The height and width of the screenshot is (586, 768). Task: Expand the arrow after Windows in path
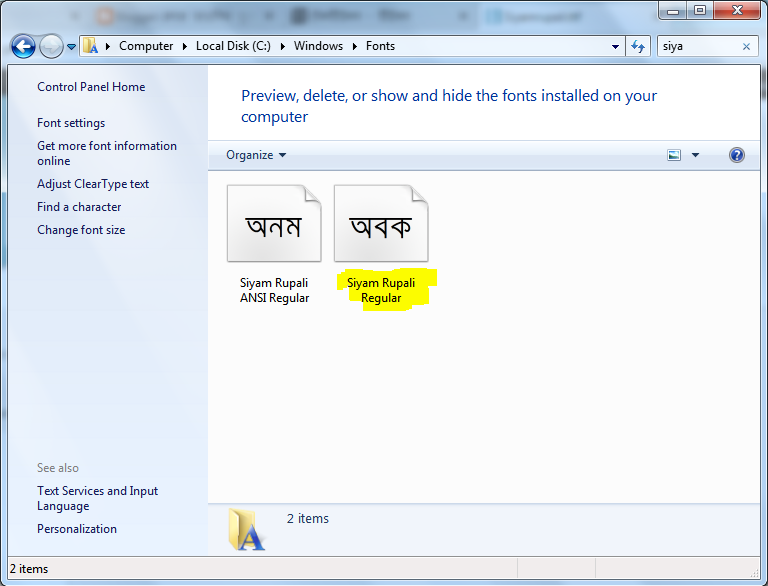[x=355, y=47]
